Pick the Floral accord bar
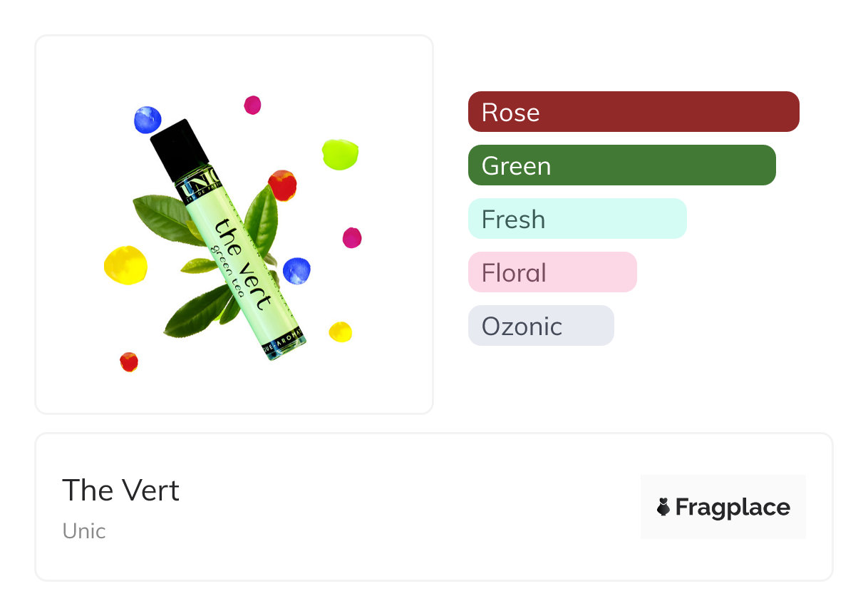 pos(552,272)
